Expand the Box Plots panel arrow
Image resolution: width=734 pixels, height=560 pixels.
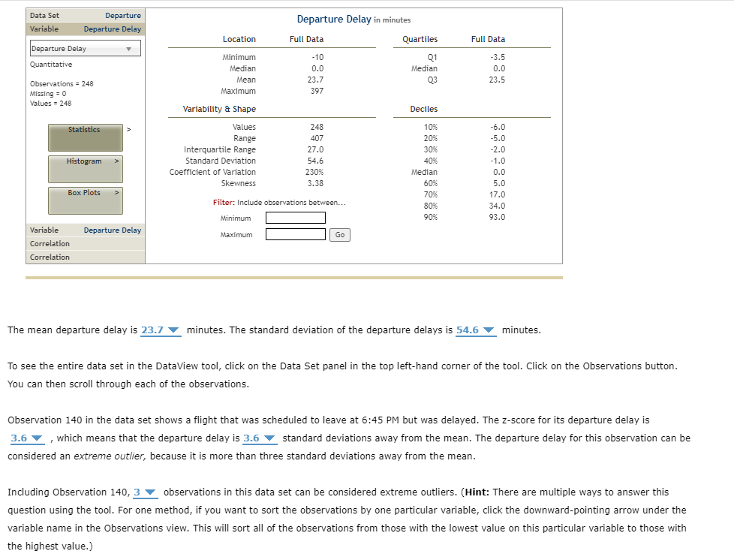point(115,192)
